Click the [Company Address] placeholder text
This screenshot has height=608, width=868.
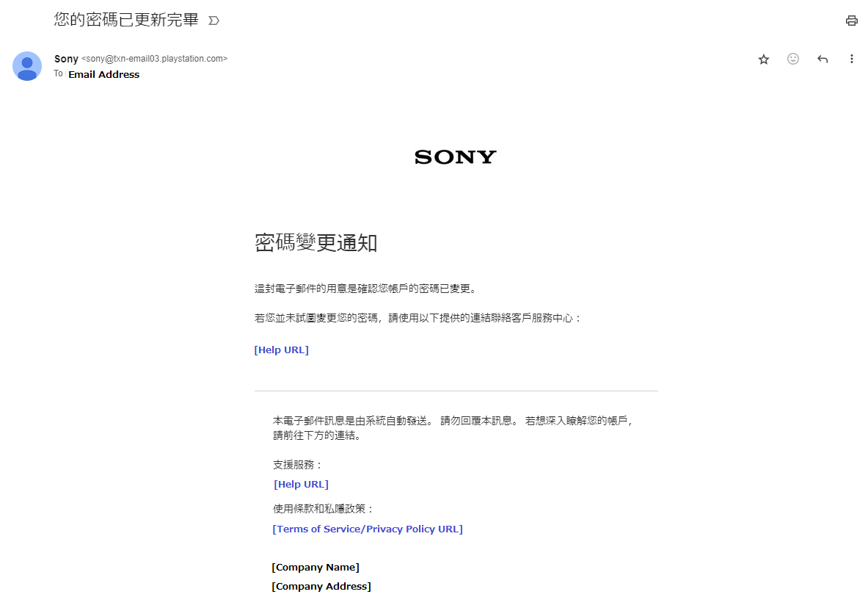[x=321, y=586]
